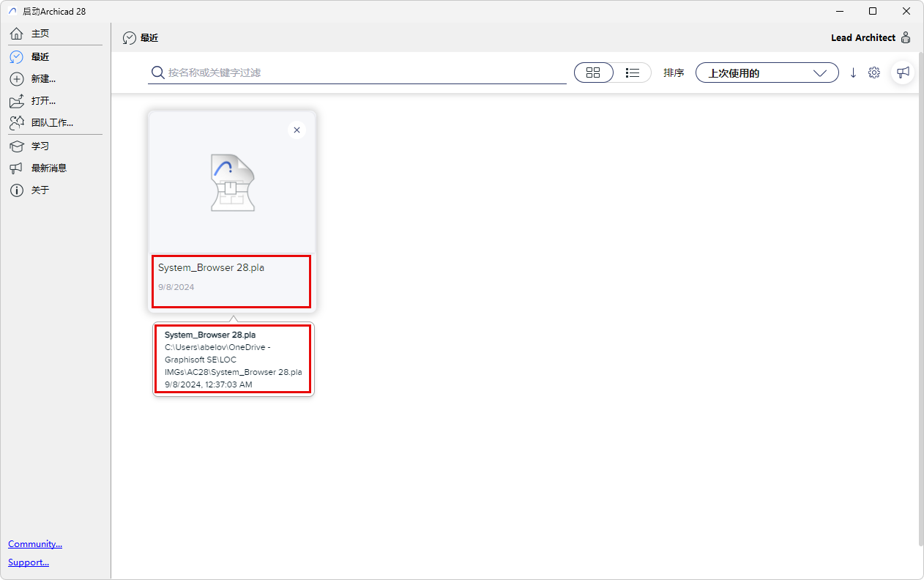Screen dimensions: 924x580
Task: Click the System_Browser 28.pla file name on the card
Action: coord(212,267)
